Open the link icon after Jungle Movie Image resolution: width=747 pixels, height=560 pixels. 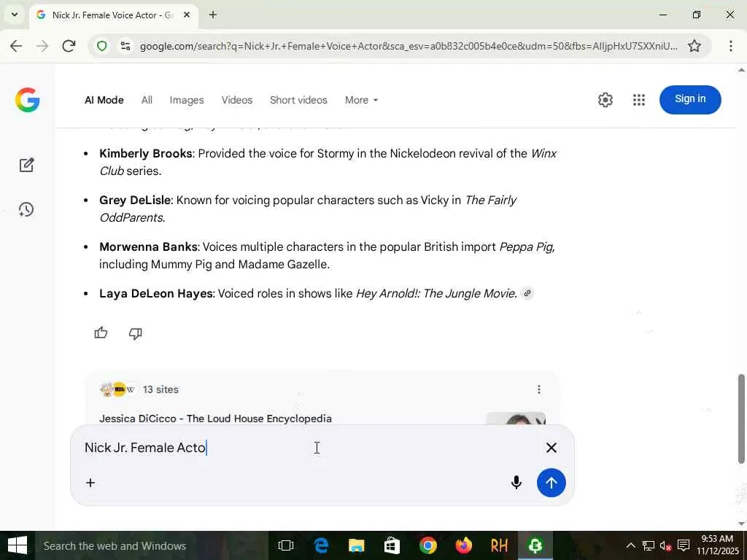[x=527, y=293]
